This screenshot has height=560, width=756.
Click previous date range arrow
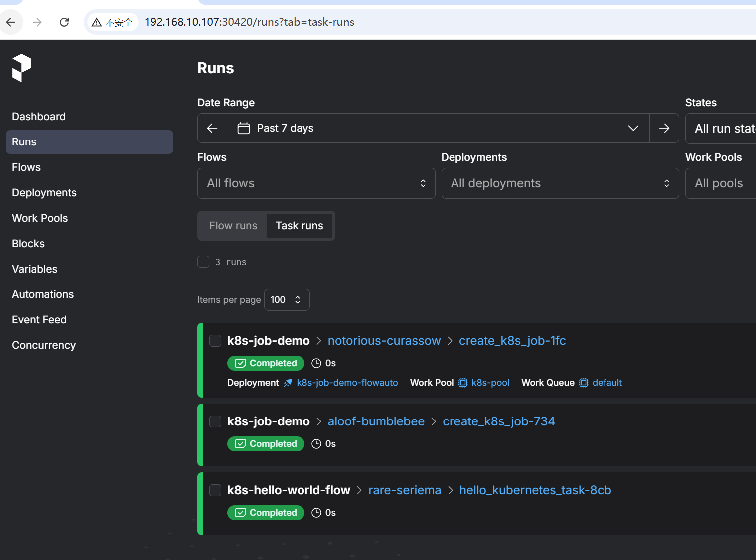coord(212,128)
